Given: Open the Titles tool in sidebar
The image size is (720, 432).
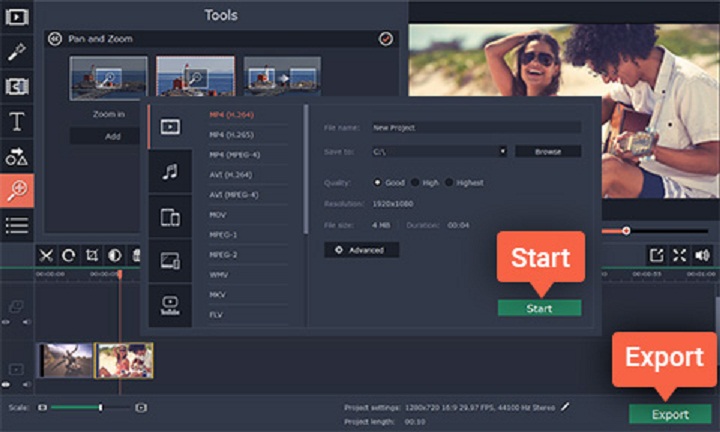Looking at the screenshot, I should (17, 121).
